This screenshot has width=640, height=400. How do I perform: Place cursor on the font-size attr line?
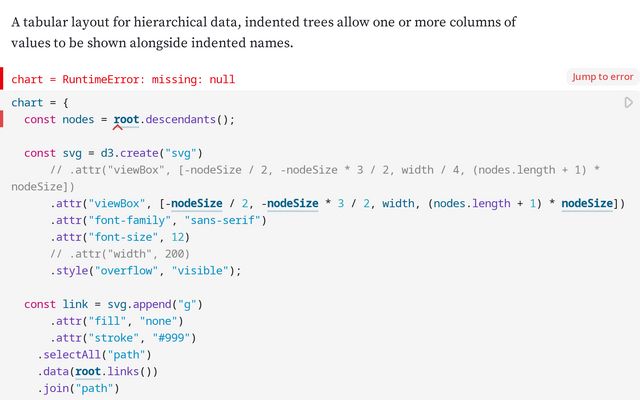[120, 237]
